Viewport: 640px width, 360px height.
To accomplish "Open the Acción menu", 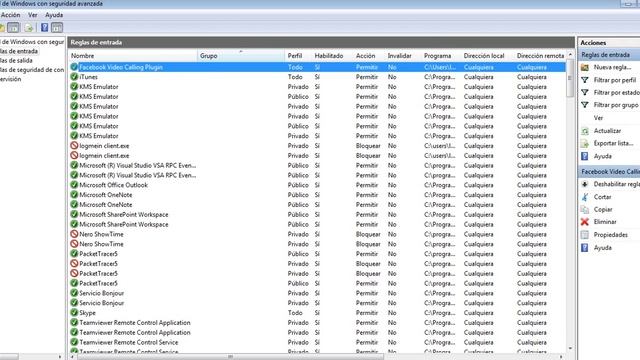I will pyautogui.click(x=11, y=15).
